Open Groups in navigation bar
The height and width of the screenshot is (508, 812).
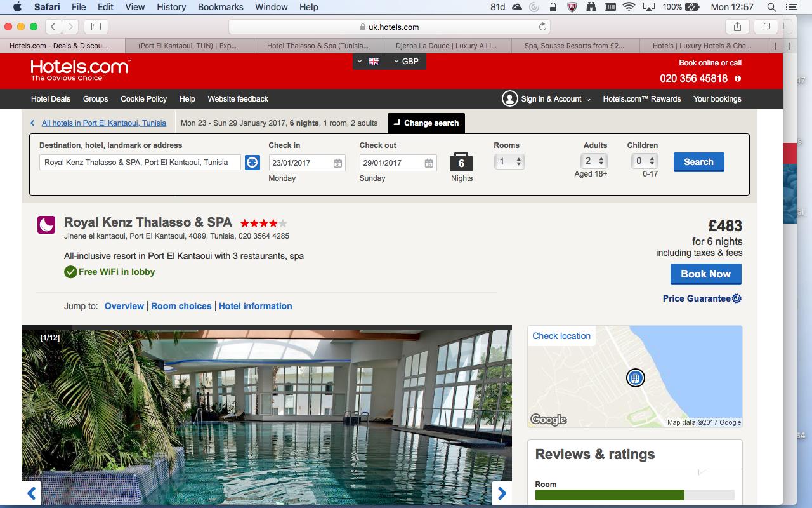(x=96, y=99)
